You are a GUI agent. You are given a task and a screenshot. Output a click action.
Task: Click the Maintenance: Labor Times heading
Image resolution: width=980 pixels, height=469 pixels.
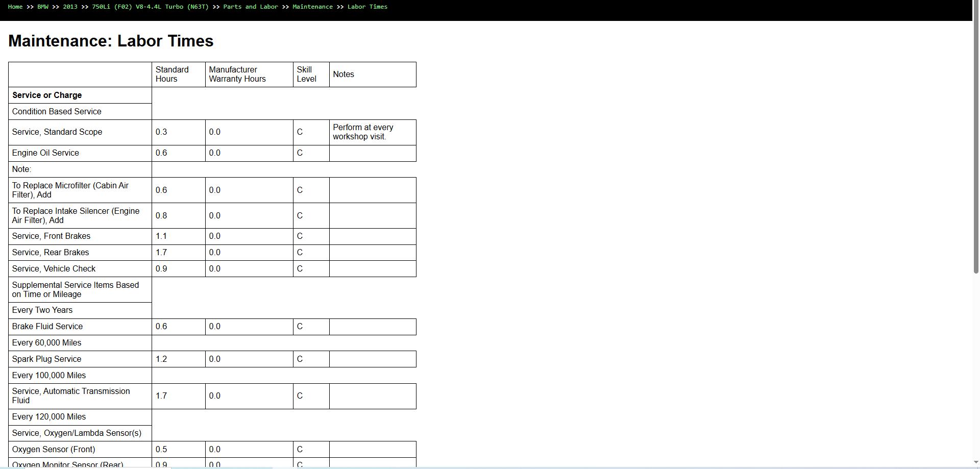click(111, 41)
